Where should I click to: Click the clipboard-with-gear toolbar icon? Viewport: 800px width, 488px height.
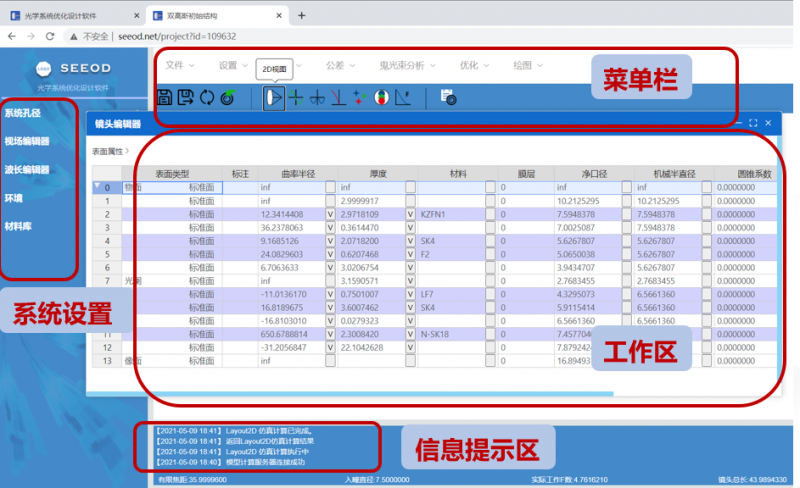pyautogui.click(x=449, y=97)
